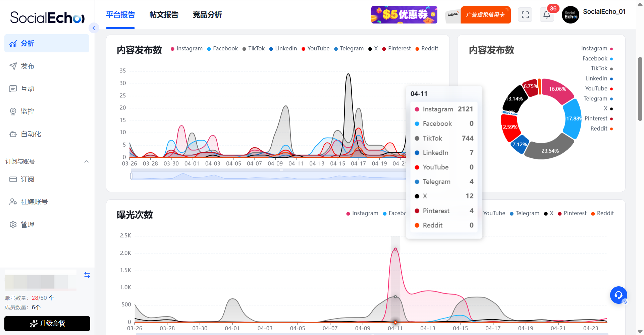Click the blue 17.88% donut slice
This screenshot has height=335, width=644.
(573, 119)
